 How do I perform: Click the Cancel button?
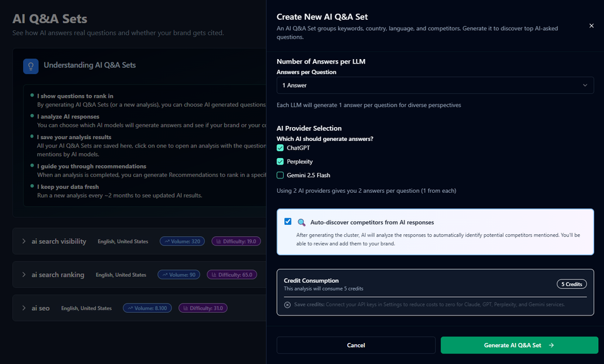[x=356, y=345]
